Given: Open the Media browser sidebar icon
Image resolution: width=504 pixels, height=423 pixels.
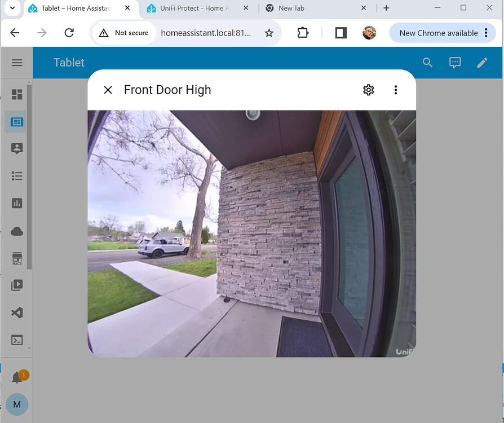Looking at the screenshot, I should coord(17,285).
